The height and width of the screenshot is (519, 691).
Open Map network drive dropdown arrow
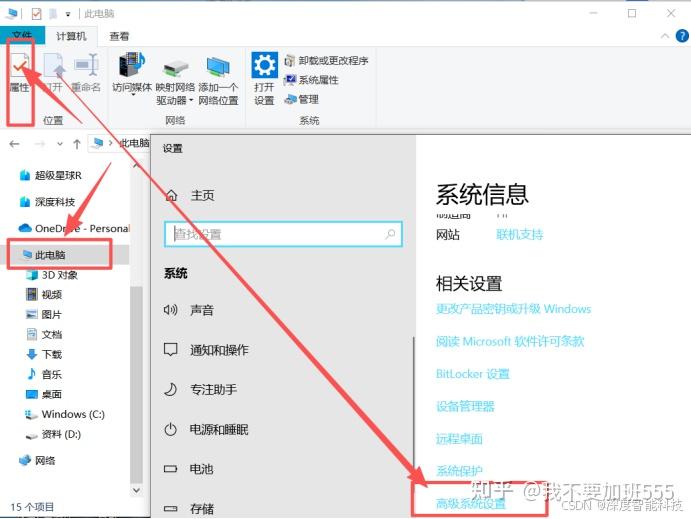coord(191,100)
